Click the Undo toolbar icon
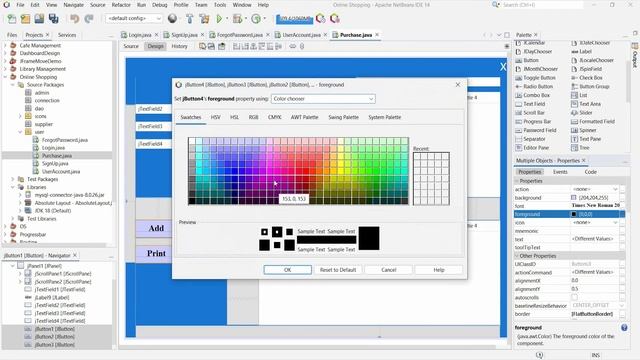Viewport: 640px width, 360px height. coord(74,19)
